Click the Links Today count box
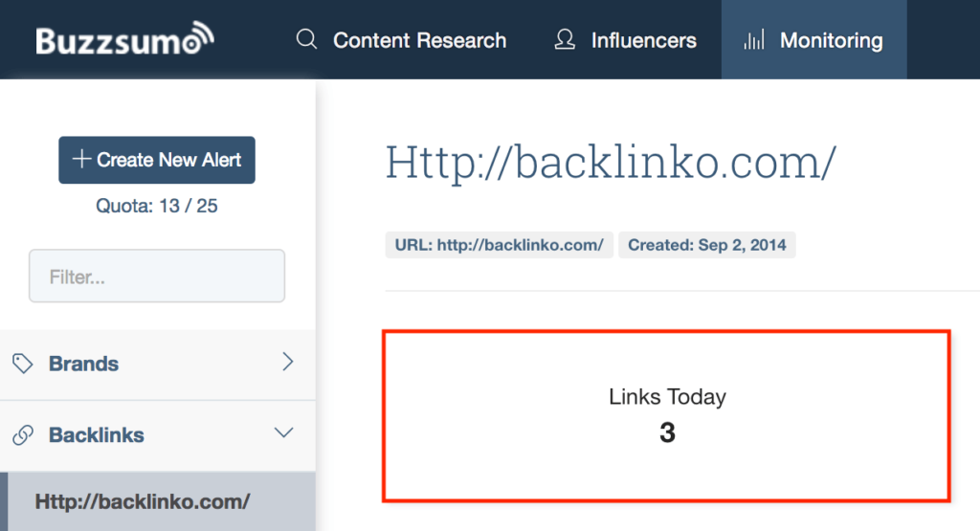 point(667,415)
